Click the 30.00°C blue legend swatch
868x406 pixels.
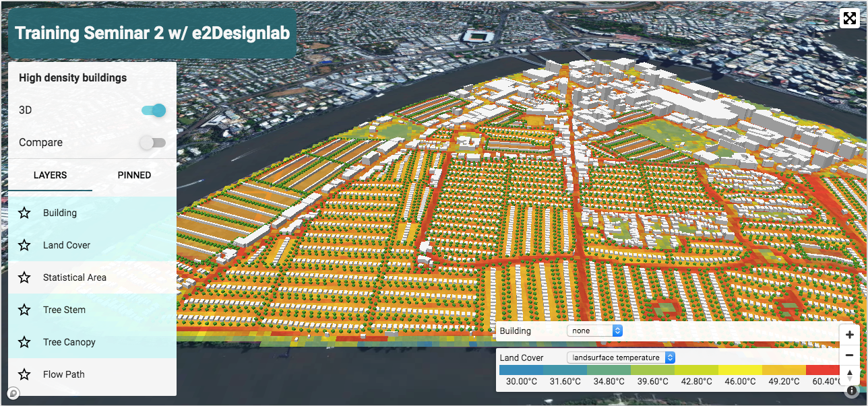tap(521, 370)
